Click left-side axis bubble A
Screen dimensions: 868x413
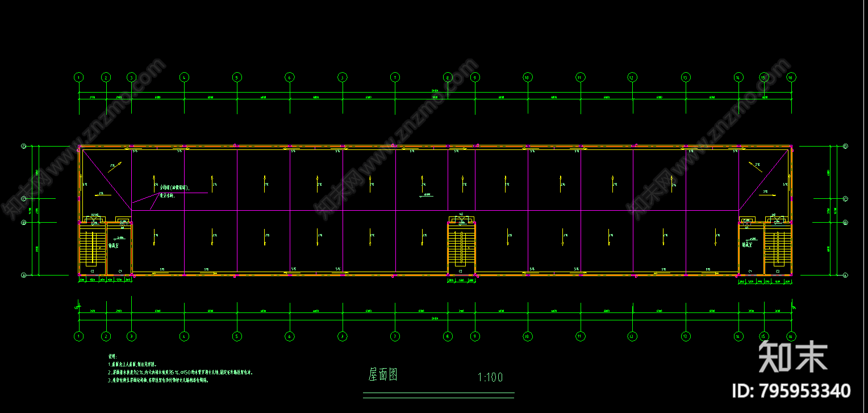24,276
